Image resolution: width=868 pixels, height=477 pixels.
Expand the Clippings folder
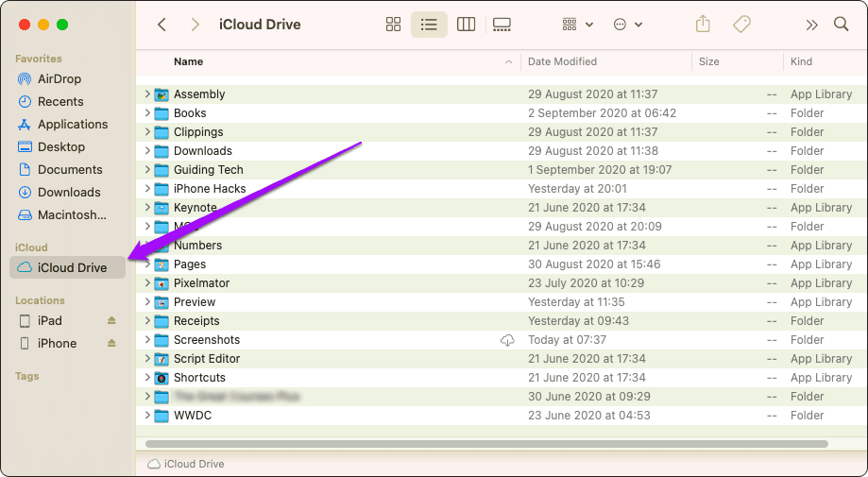click(147, 131)
